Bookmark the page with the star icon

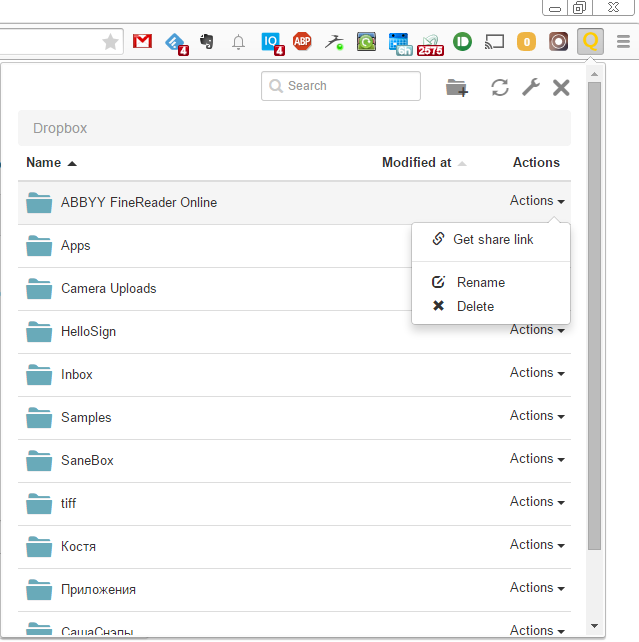click(110, 41)
